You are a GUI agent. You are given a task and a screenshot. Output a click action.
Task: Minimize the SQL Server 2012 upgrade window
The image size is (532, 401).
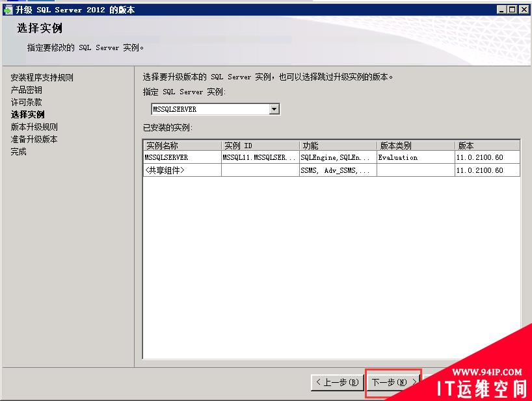tap(502, 10)
